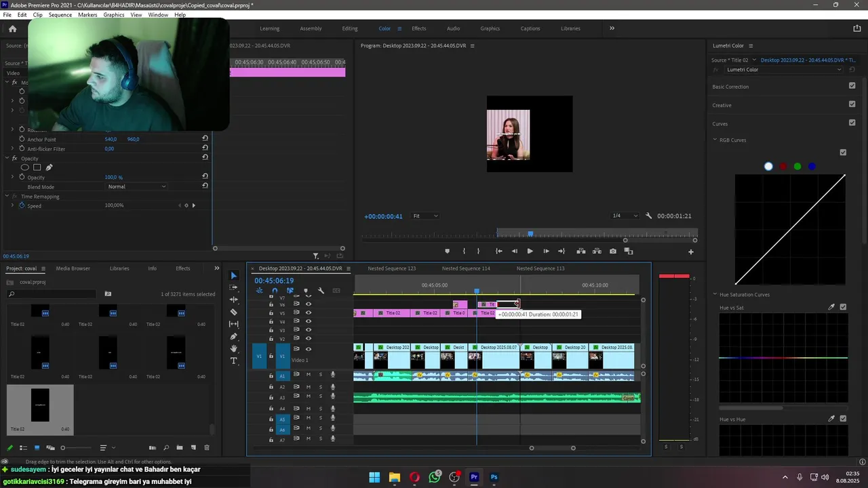Toggle Hue vs Sat checkbox
The image size is (868, 488).
pyautogui.click(x=843, y=307)
